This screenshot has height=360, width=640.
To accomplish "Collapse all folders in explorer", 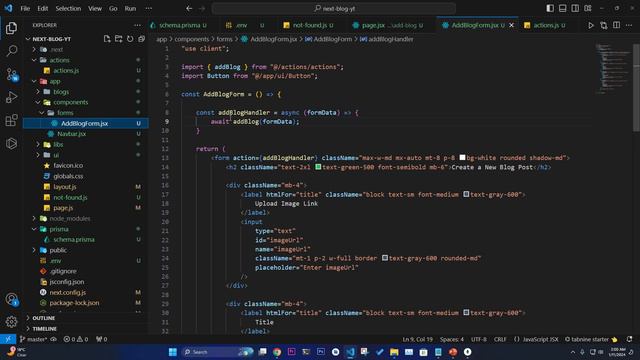I will [x=141, y=39].
